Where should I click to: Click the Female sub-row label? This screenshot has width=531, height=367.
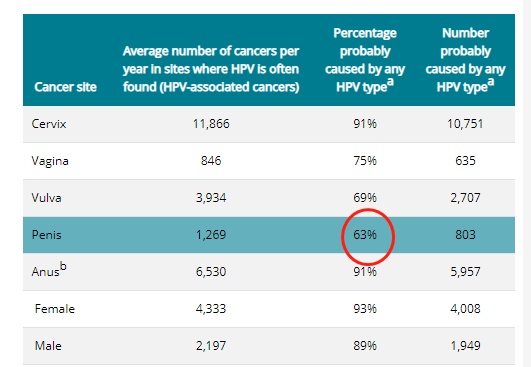(55, 309)
